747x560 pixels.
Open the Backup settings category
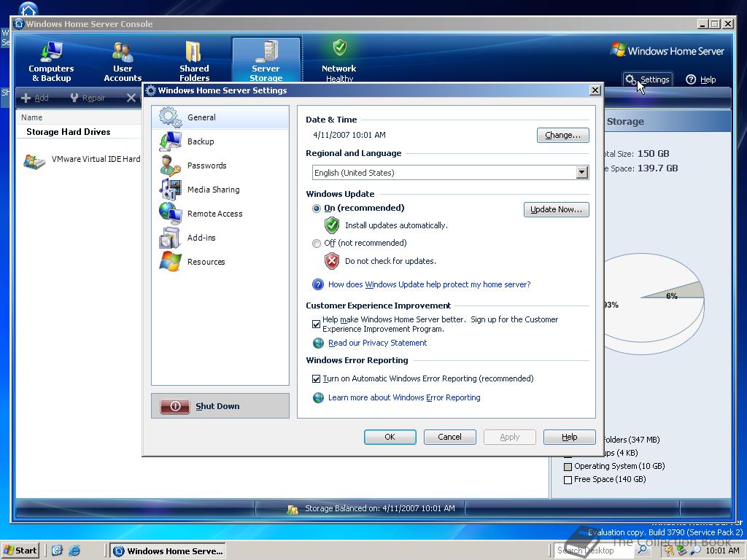220,141
